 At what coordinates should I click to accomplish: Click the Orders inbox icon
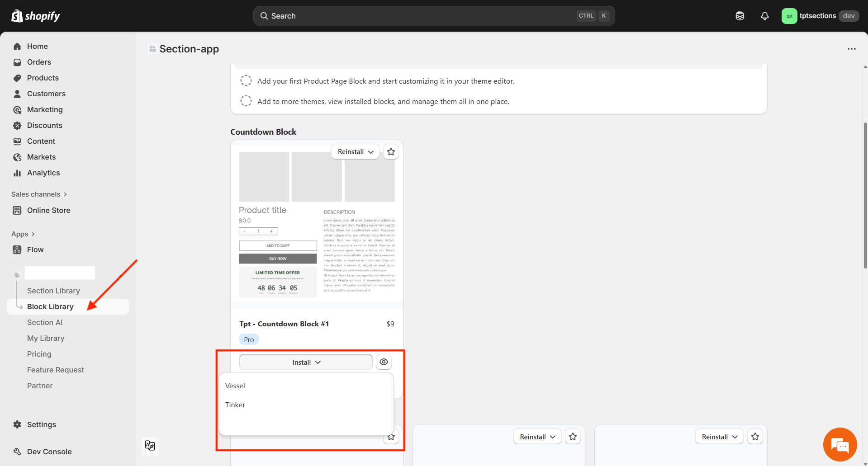(17, 62)
